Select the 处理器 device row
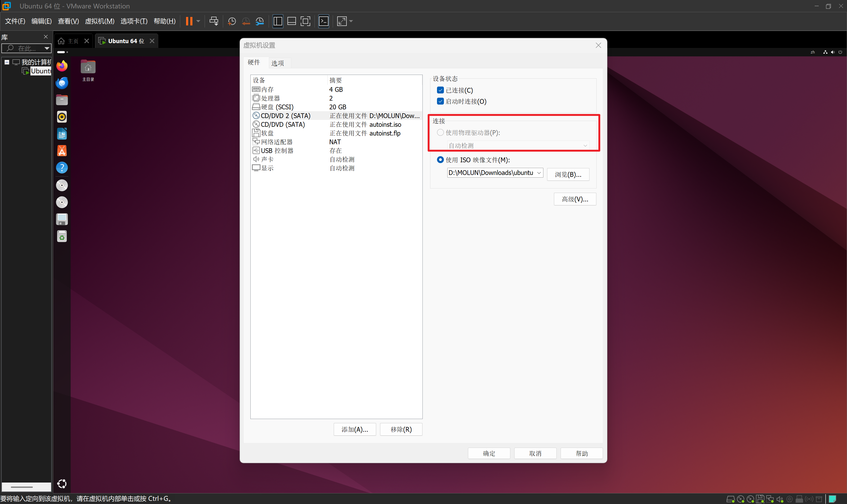 pyautogui.click(x=336, y=98)
